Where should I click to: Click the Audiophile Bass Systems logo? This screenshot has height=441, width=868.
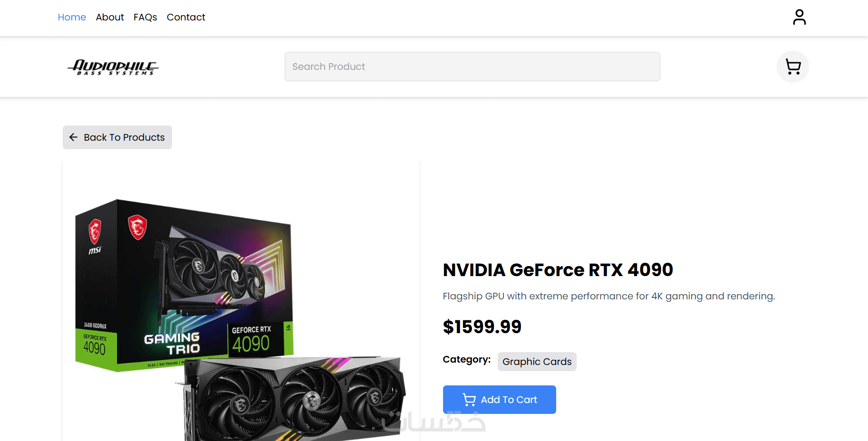pos(113,67)
